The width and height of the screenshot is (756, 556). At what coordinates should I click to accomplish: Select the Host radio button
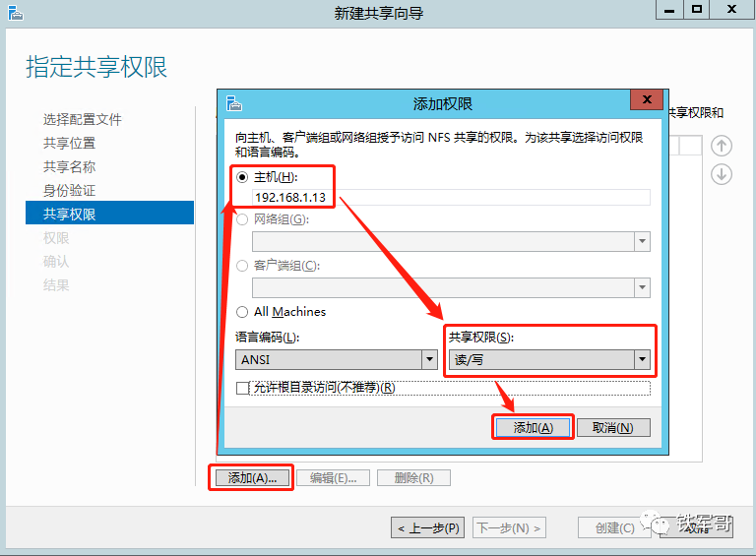click(243, 176)
